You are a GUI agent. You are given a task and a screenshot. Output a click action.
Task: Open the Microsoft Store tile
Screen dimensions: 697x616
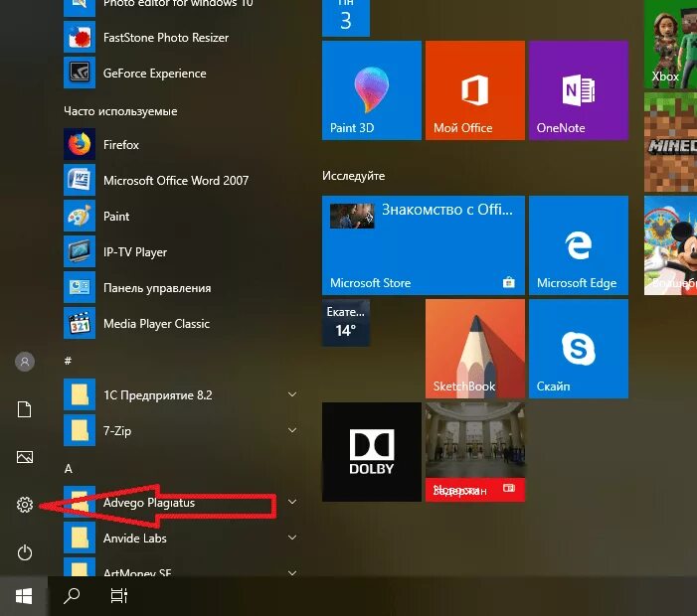click(x=424, y=245)
